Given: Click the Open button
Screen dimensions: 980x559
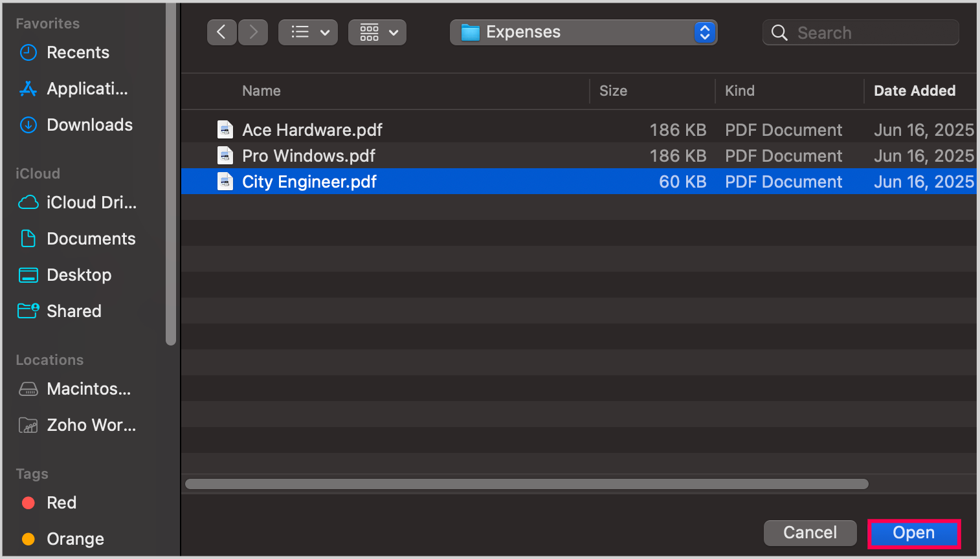Looking at the screenshot, I should (913, 533).
